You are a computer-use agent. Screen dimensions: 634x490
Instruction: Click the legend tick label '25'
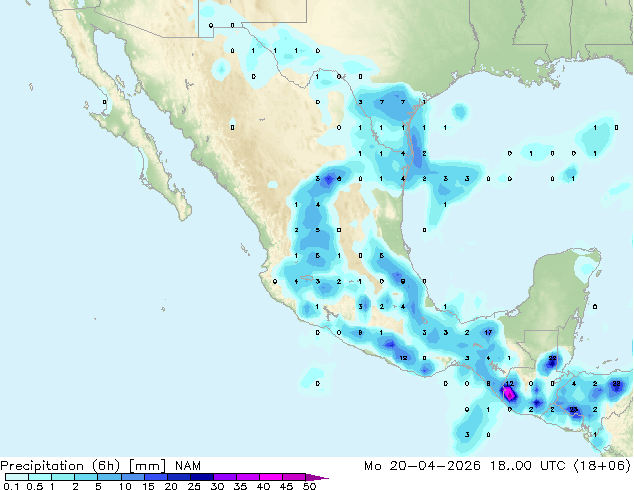pos(194,486)
